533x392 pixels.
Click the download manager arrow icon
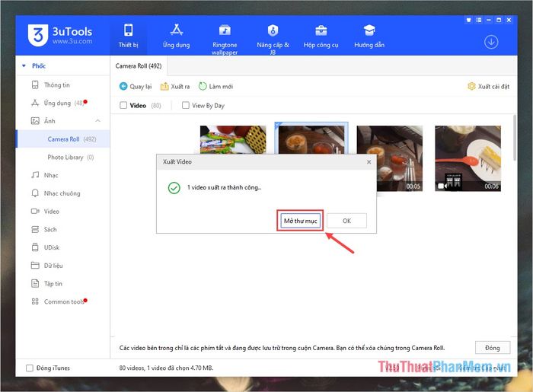coord(491,43)
